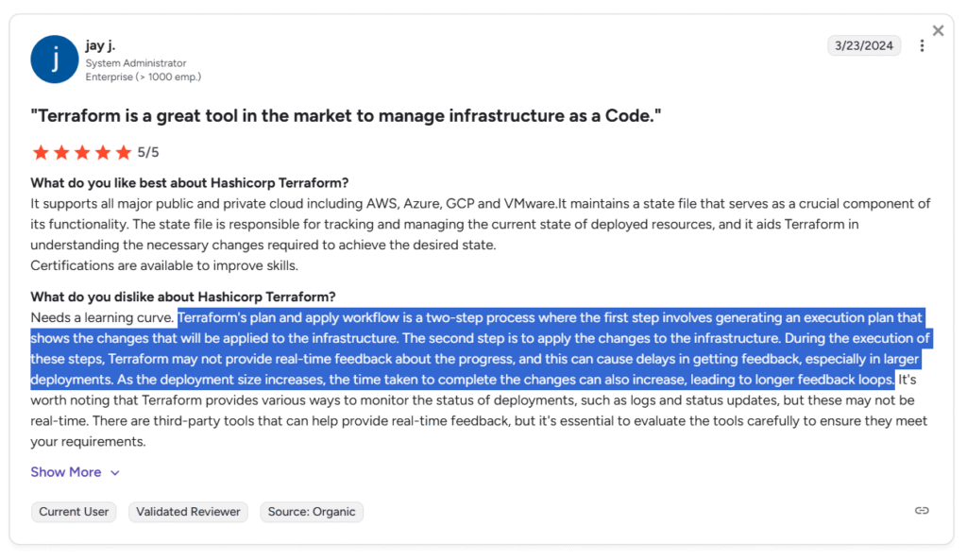This screenshot has height=560, width=967.
Task: Collapse the review text via Show More arrow
Action: point(115,472)
